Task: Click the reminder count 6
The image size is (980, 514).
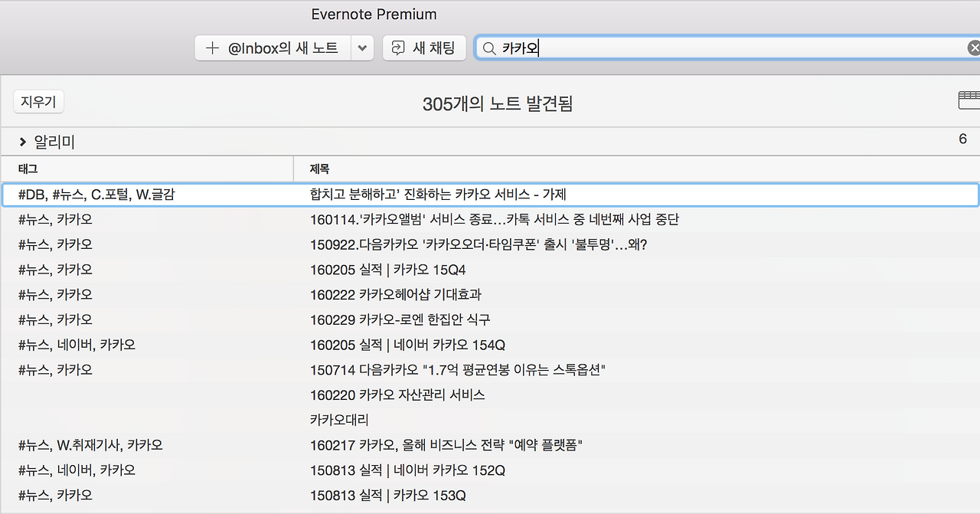Action: point(963,139)
